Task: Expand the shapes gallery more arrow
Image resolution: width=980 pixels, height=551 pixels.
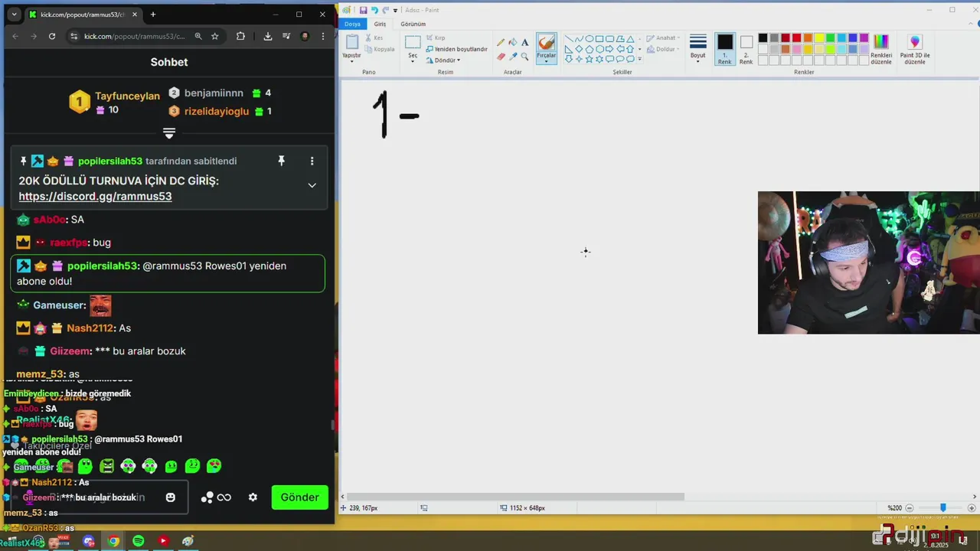Action: tap(639, 59)
